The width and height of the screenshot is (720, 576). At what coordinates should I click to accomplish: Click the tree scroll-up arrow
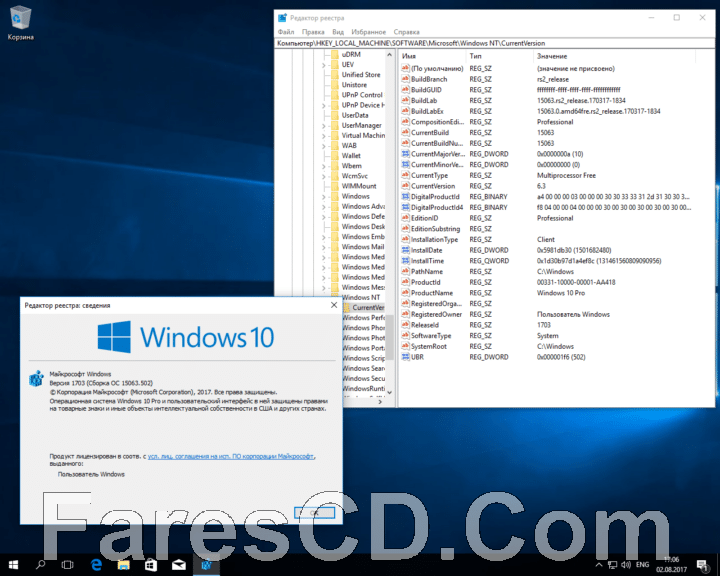tap(389, 55)
